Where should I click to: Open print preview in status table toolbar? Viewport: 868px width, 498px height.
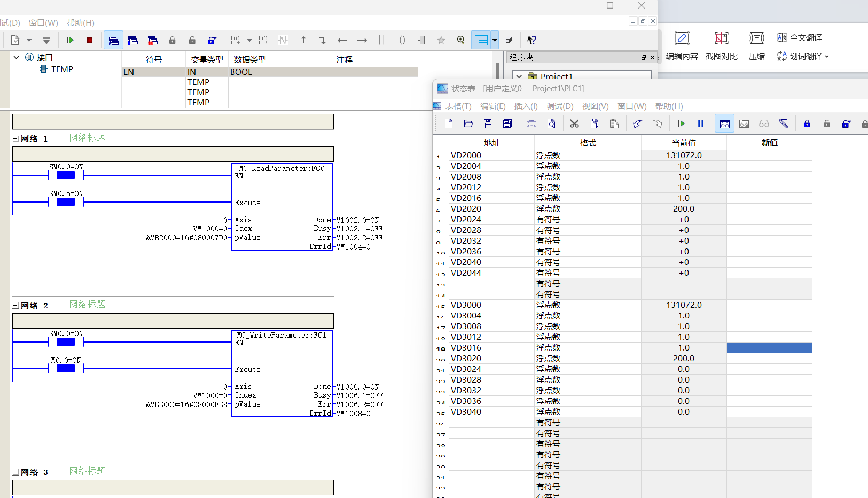551,123
